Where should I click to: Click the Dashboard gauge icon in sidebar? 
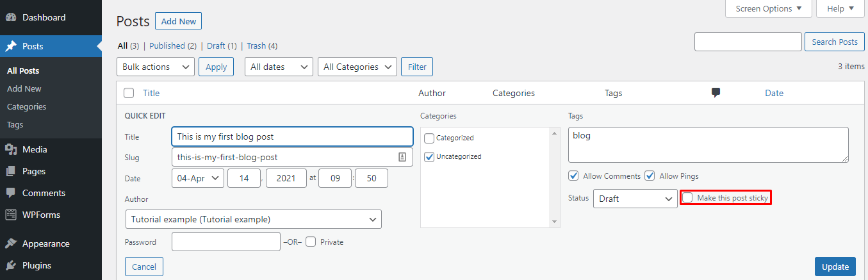(x=11, y=17)
